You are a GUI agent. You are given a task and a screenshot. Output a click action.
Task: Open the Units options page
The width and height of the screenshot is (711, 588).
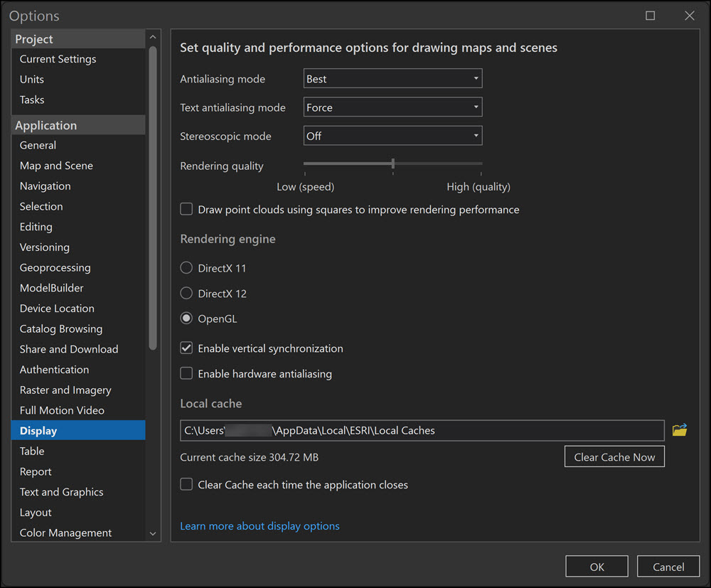click(32, 80)
